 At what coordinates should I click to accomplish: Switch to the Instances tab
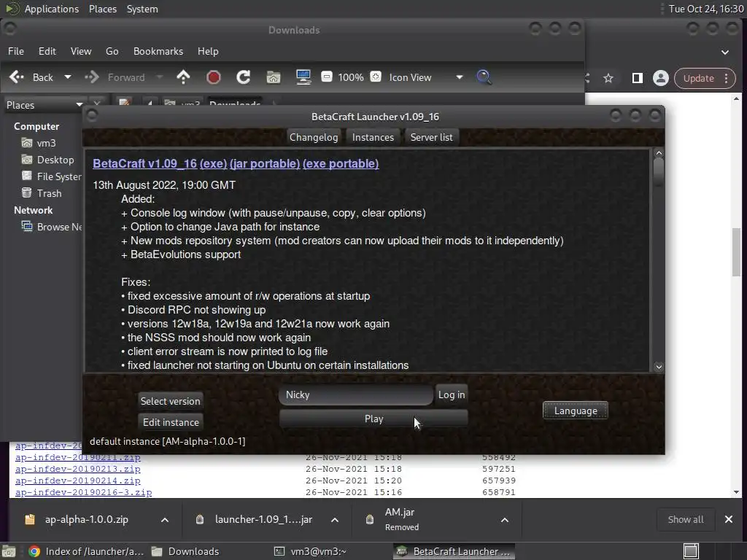click(373, 137)
